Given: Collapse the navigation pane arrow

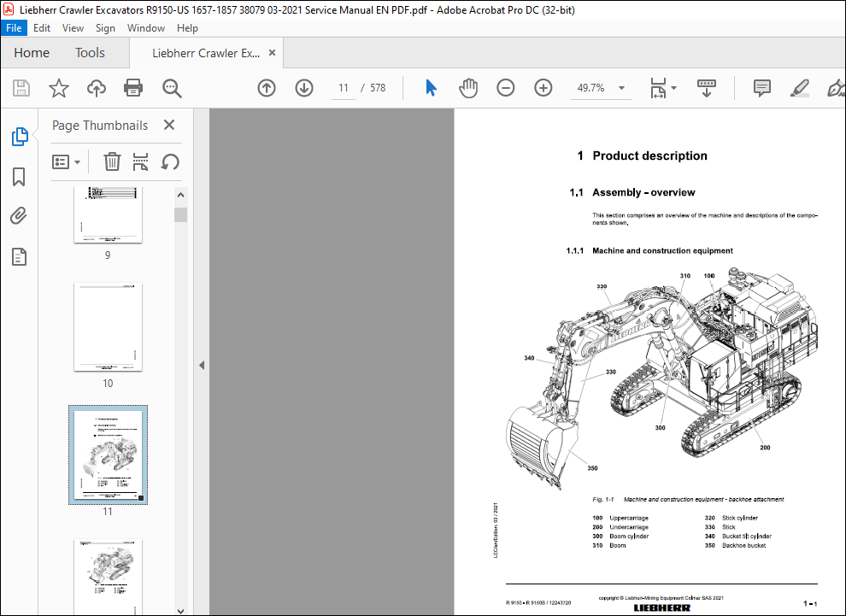Looking at the screenshot, I should tap(202, 365).
